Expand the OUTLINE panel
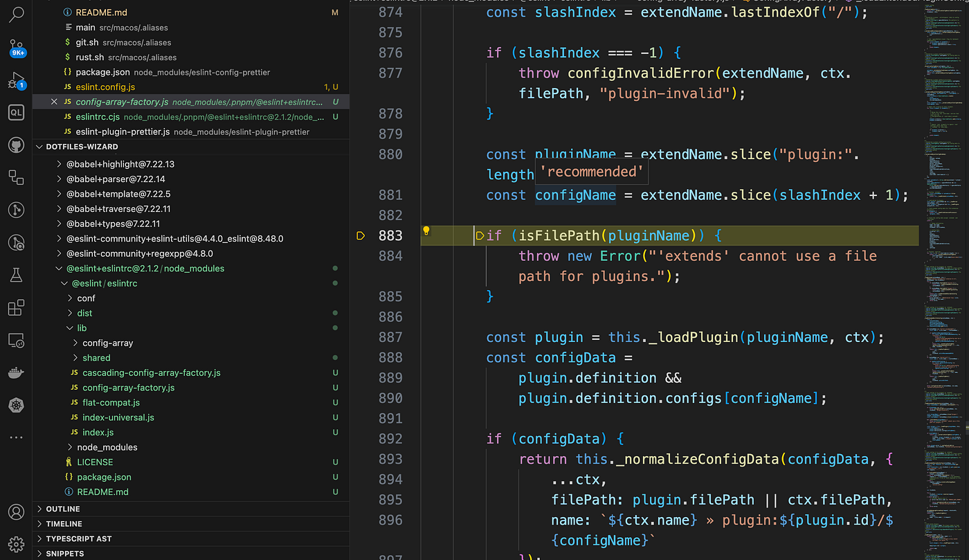Screen dimensions: 969x560 point(63,509)
